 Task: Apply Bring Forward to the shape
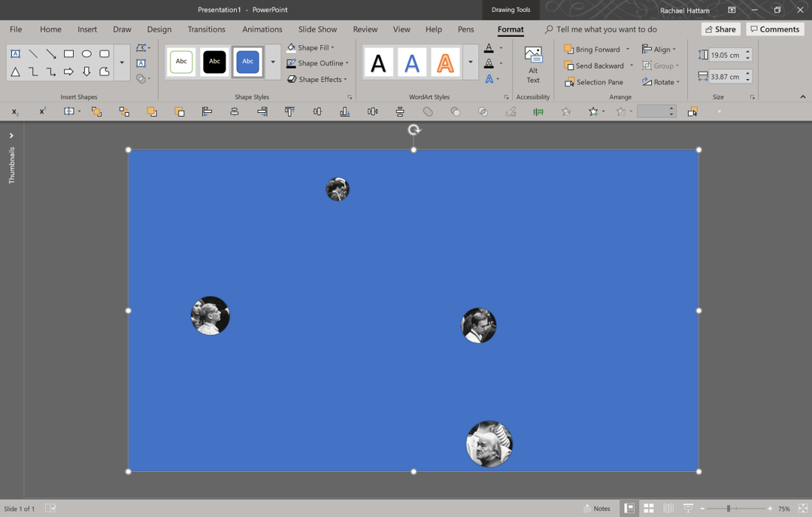tap(592, 48)
